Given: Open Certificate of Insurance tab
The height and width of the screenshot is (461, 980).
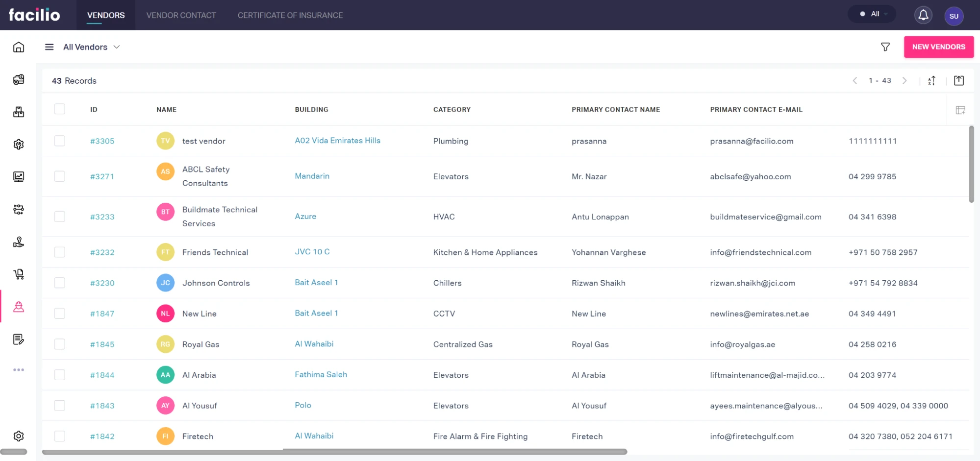Looking at the screenshot, I should coord(290,15).
